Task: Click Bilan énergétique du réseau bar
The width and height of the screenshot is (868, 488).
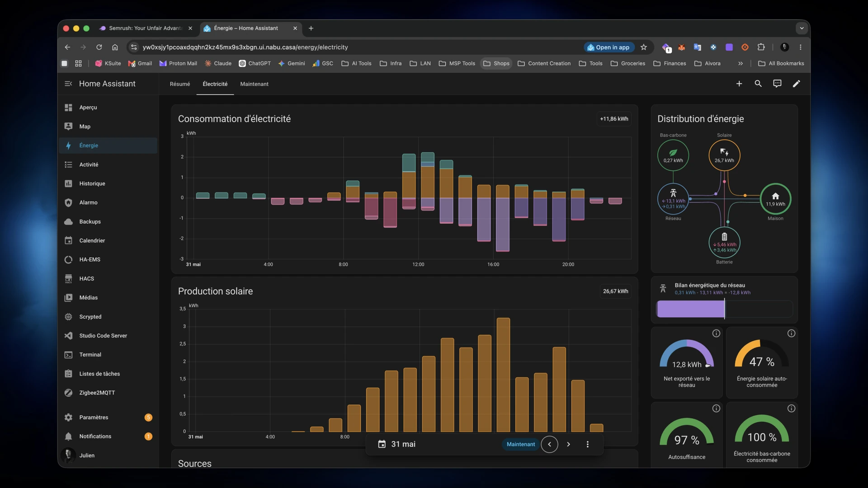Action: [724, 309]
